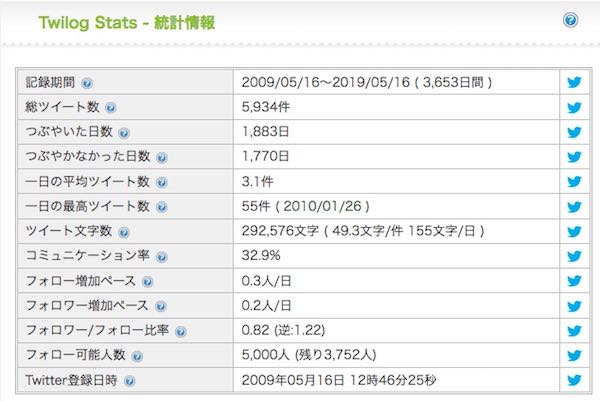Click Twitter bird in 292,576文字 row
Image resolution: width=600 pixels, height=401 pixels.
tap(574, 231)
